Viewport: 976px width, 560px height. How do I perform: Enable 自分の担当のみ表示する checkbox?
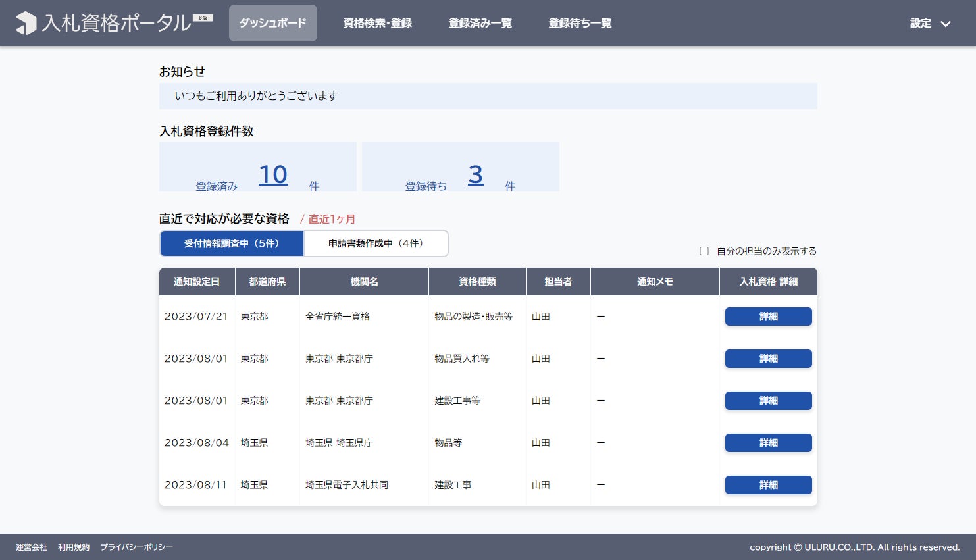coord(704,251)
